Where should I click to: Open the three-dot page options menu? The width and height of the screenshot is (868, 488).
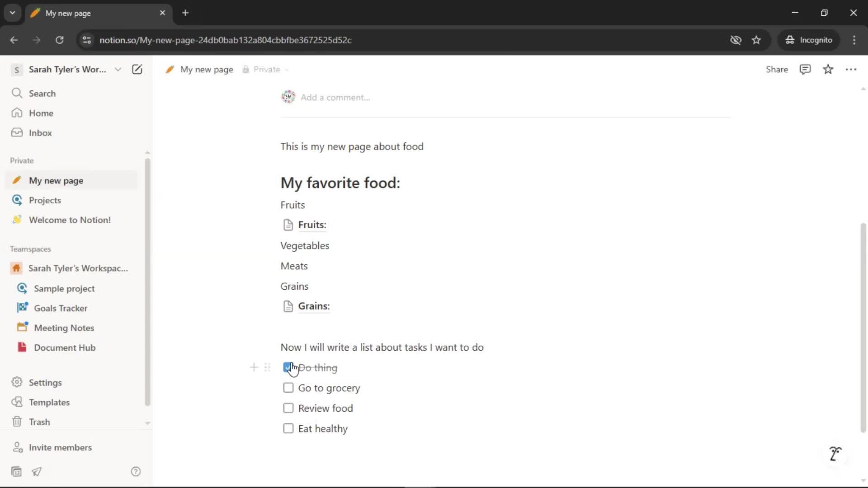click(851, 69)
